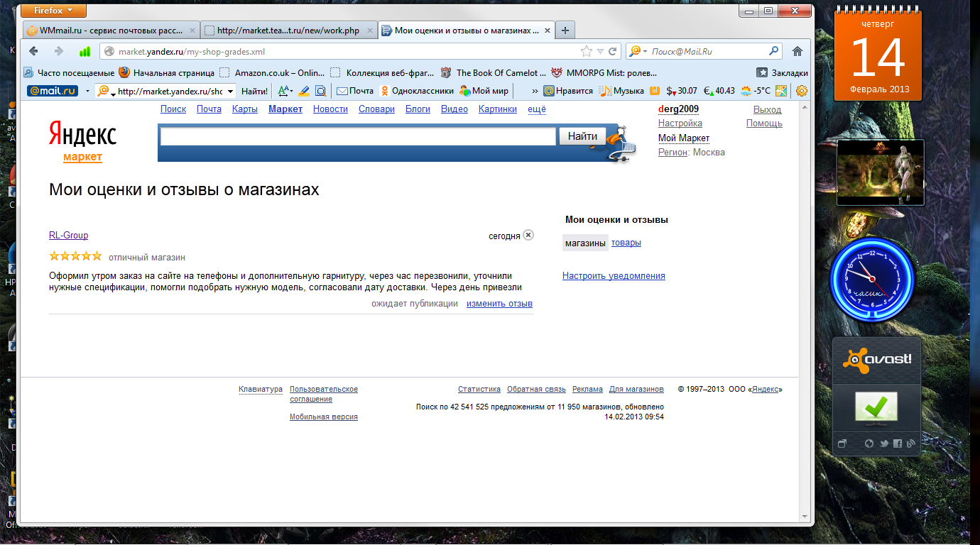
Task: Select the товары tab in reviews panel
Action: click(626, 243)
